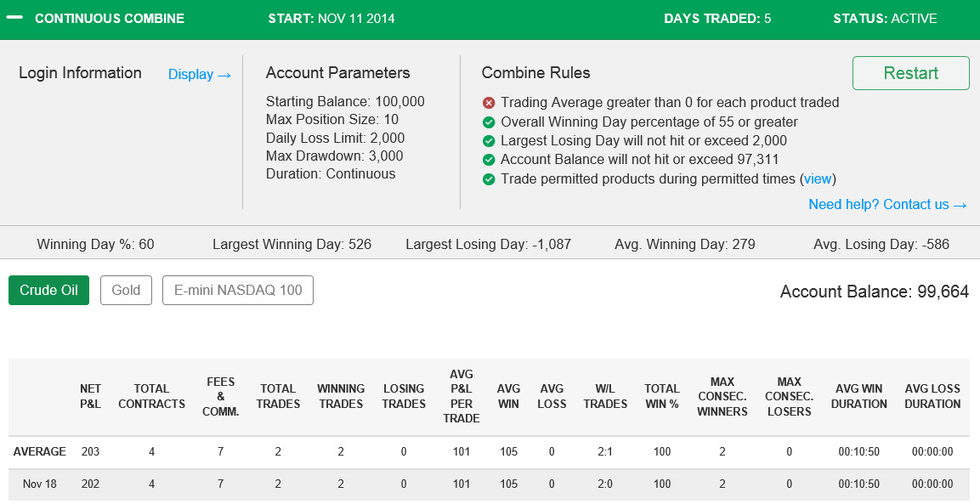Click the NET P&L column header
This screenshot has width=980, height=504.
pos(90,396)
